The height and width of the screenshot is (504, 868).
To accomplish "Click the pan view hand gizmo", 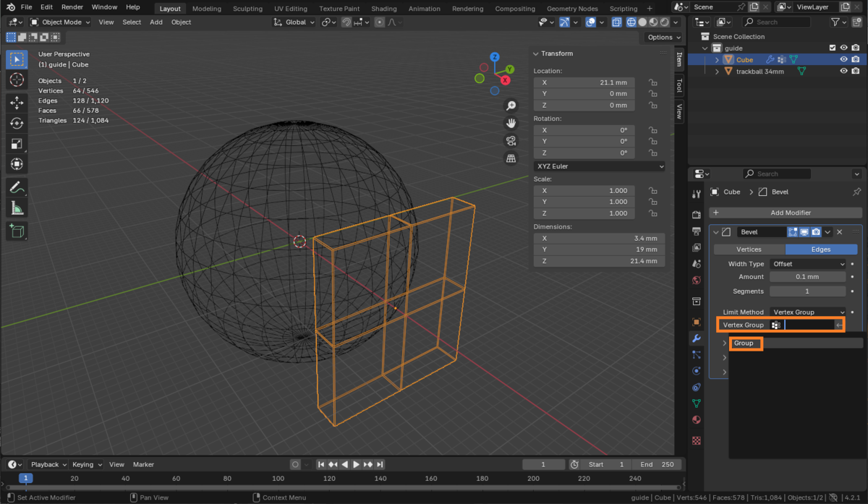I will click(x=511, y=123).
